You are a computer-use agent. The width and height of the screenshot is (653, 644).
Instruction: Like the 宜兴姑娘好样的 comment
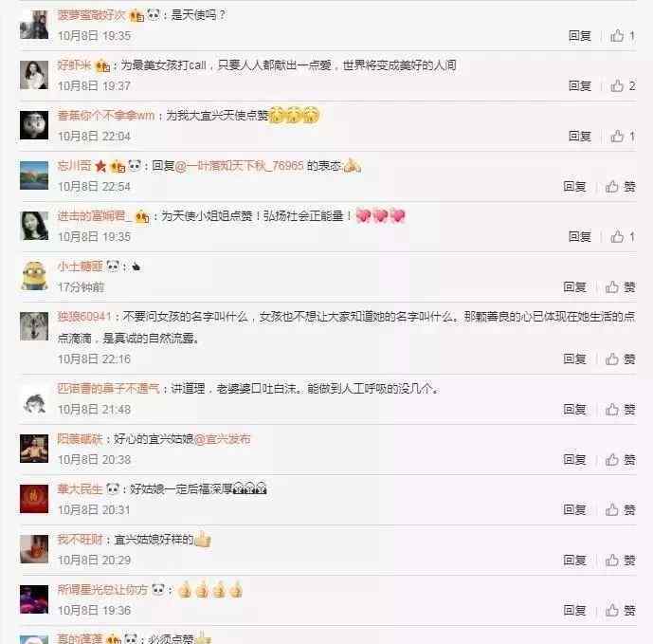(x=620, y=561)
